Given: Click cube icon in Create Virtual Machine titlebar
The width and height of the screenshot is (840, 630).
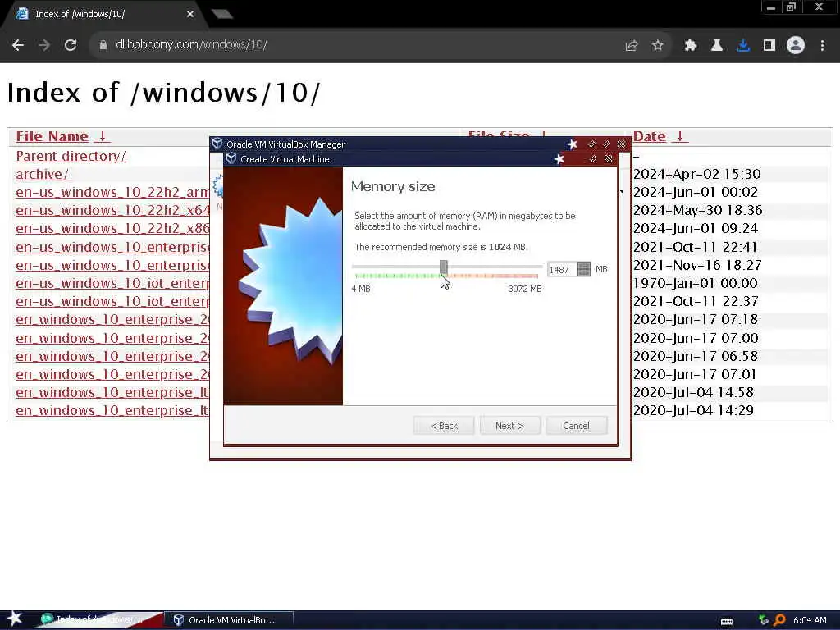Looking at the screenshot, I should 231,158.
